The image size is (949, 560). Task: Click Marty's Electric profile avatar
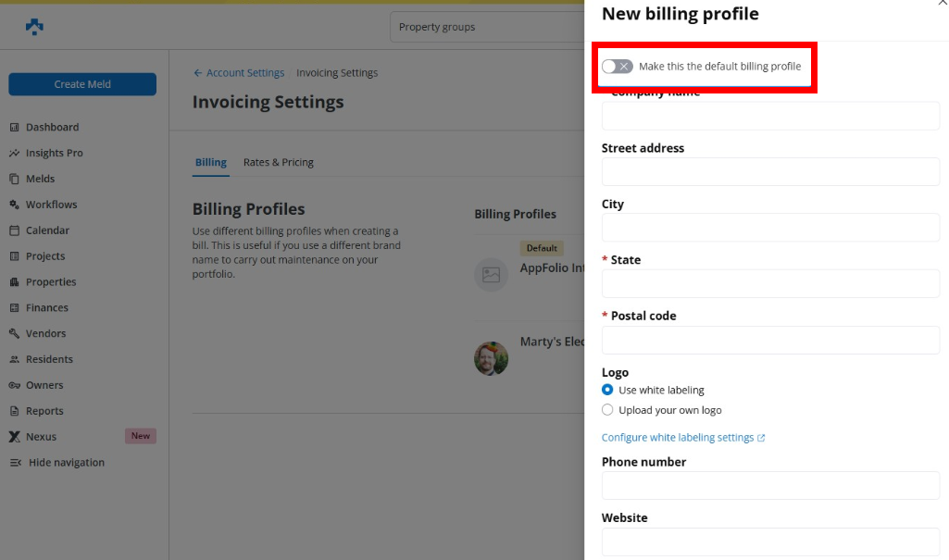(491, 358)
